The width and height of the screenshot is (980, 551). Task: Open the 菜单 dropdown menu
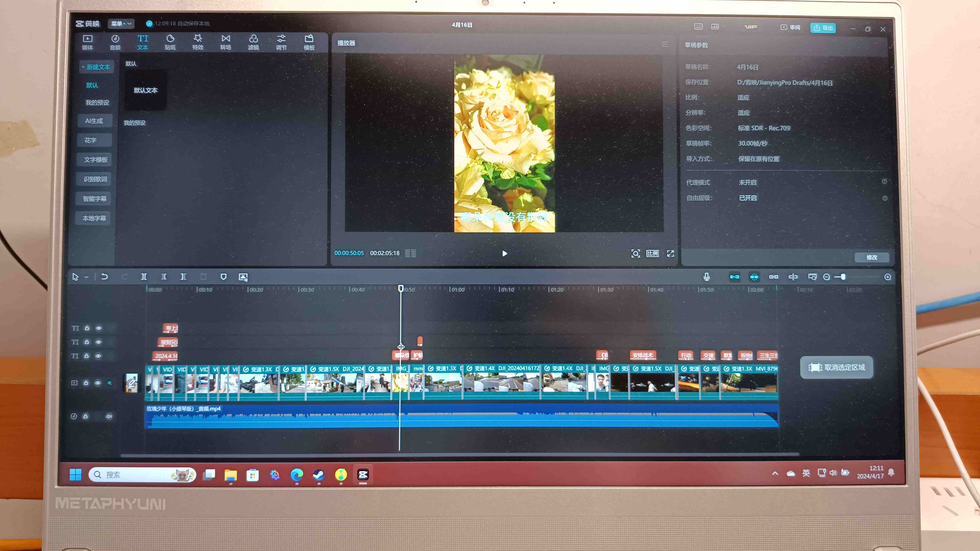tap(121, 24)
